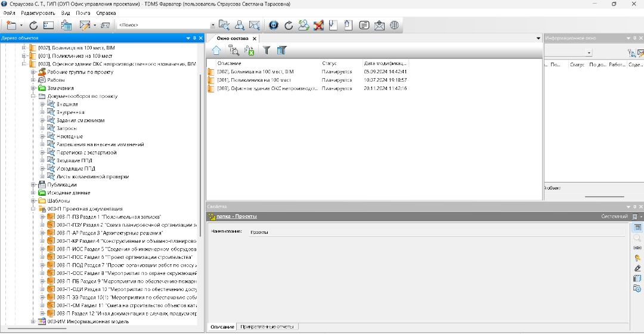Click the refresh arrow next to new-object button
Viewport: 644px width, 334px height.
coord(33,25)
